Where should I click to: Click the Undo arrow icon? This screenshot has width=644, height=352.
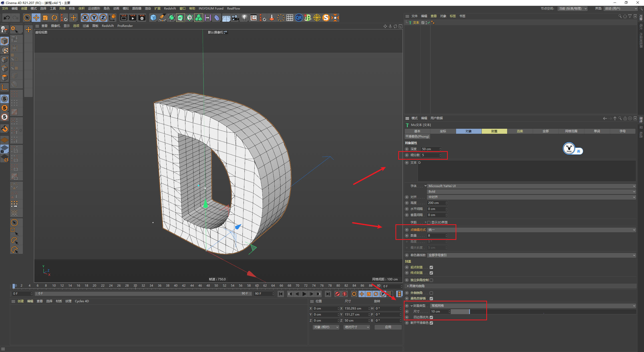click(7, 18)
